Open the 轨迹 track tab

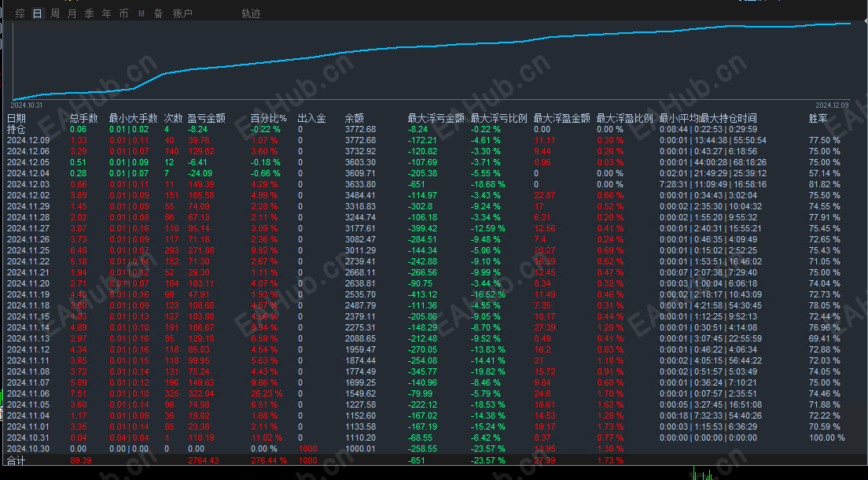tap(251, 13)
